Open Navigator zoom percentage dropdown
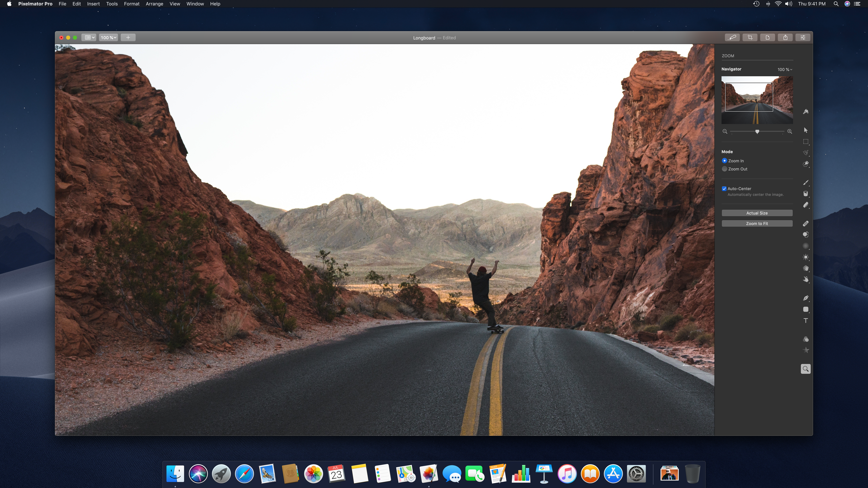The height and width of the screenshot is (488, 868). pyautogui.click(x=785, y=69)
